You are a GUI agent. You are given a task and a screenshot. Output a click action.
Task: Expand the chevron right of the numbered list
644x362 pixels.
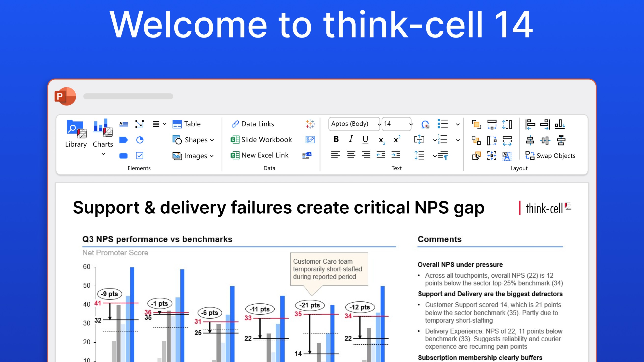pos(458,140)
